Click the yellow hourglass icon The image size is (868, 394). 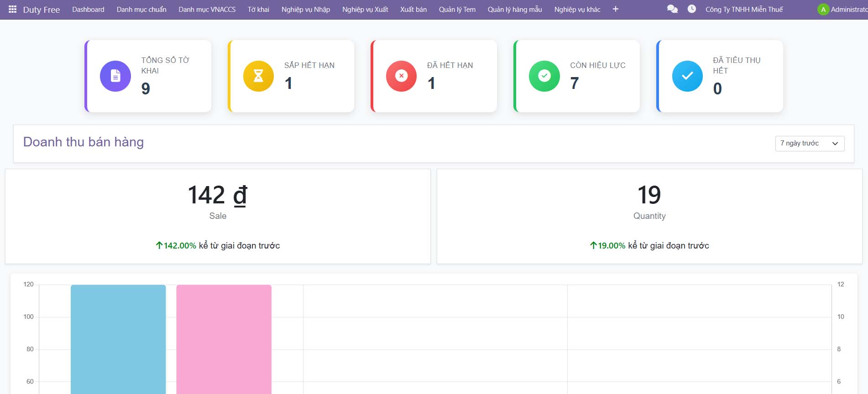[x=258, y=76]
